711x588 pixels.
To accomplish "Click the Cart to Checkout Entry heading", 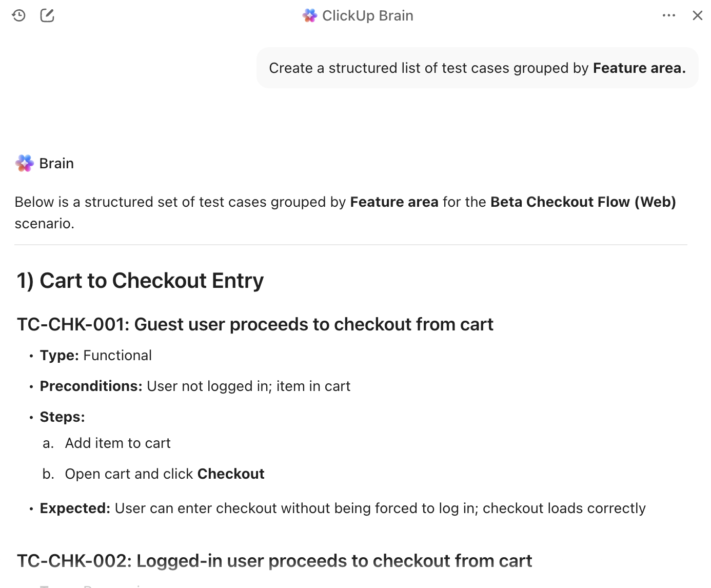I will (140, 281).
